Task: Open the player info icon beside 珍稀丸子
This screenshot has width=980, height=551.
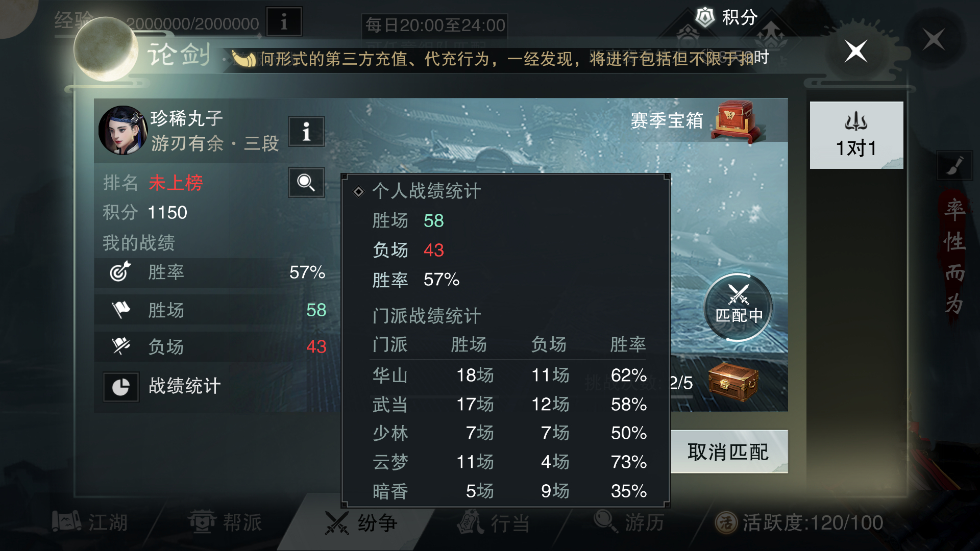Action: [306, 132]
